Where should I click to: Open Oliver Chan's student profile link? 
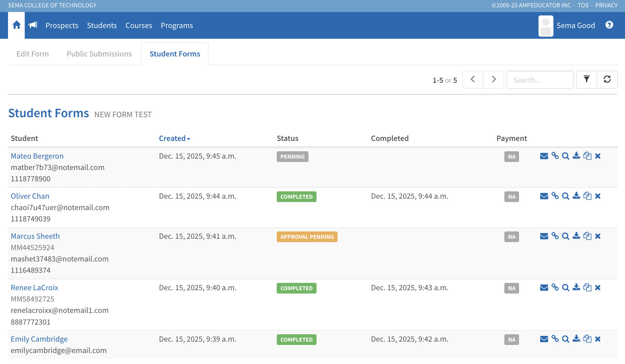[x=30, y=196]
